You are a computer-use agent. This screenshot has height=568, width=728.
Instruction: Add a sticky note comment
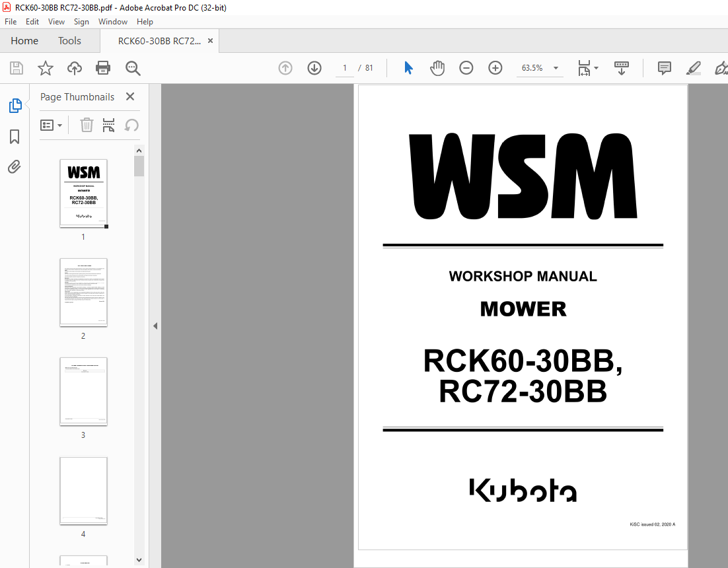coord(665,68)
